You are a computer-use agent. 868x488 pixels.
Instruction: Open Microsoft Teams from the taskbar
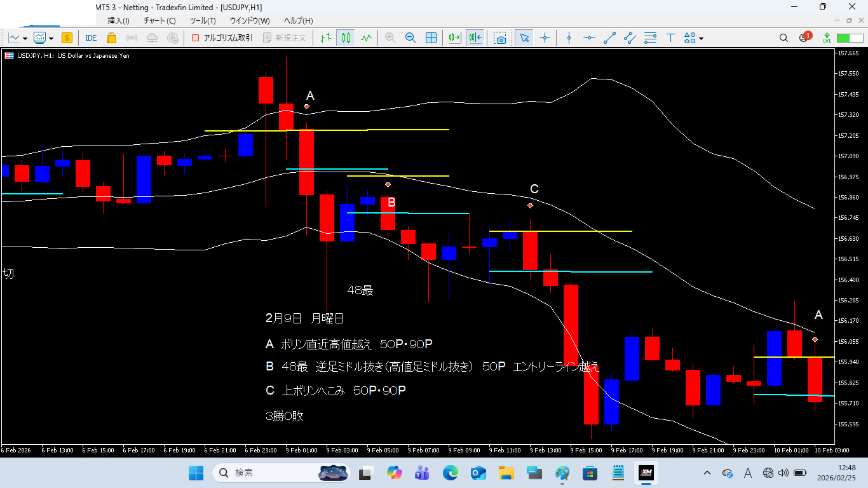pyautogui.click(x=423, y=473)
